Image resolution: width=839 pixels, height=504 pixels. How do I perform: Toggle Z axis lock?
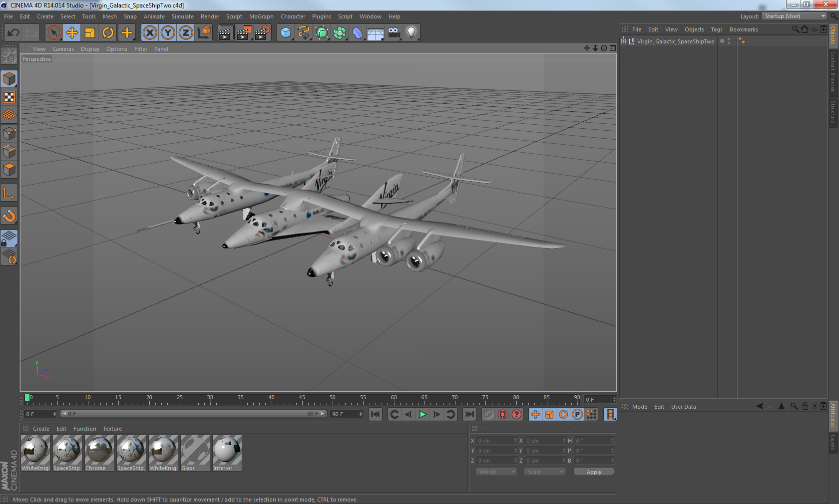pos(186,33)
